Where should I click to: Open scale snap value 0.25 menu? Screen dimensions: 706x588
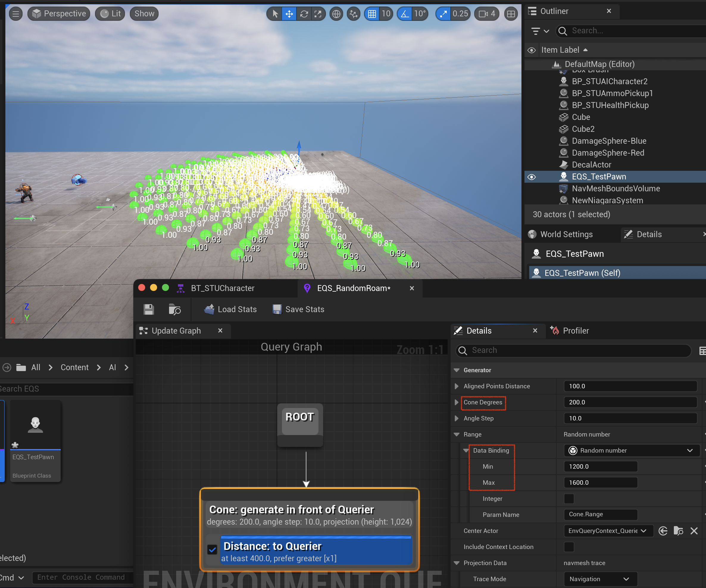click(460, 14)
